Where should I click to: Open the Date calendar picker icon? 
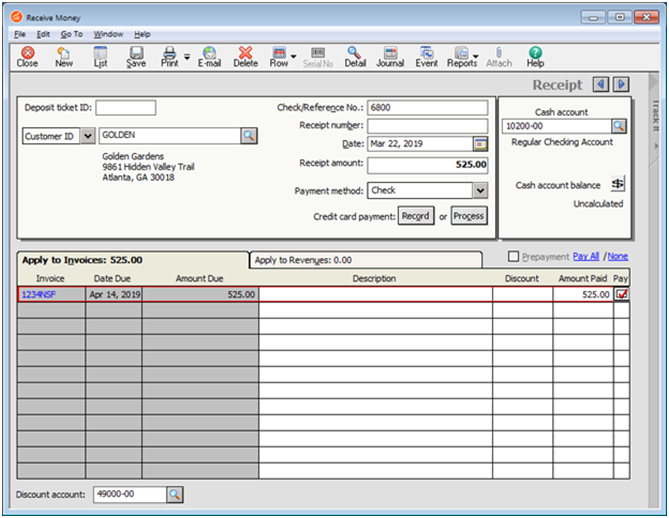click(480, 144)
